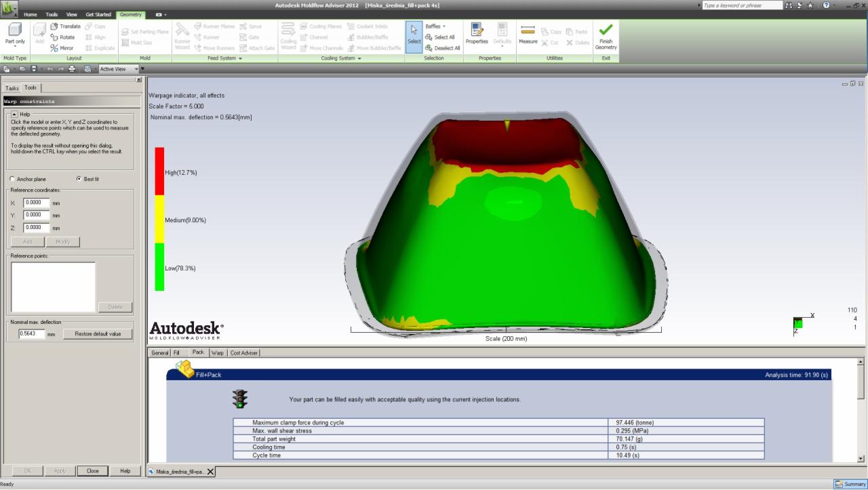Click the Total part weight row label
Viewport: 868px width, 490px height.
click(274, 439)
